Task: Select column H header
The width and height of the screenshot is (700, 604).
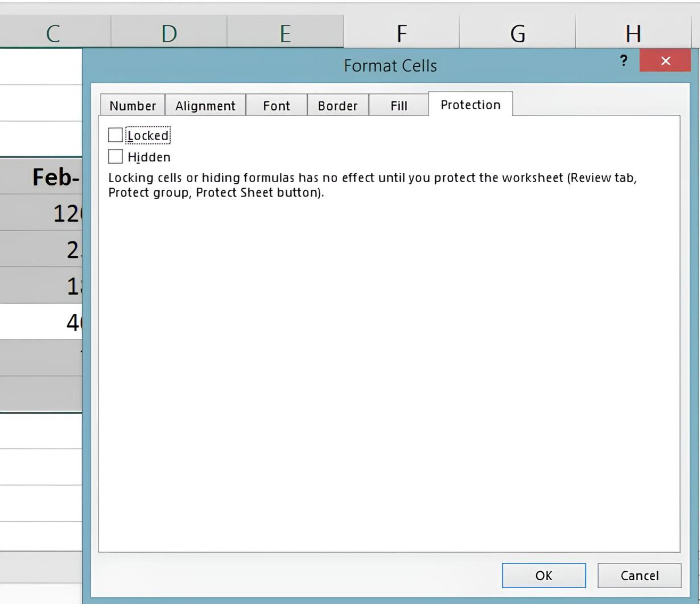Action: click(633, 32)
